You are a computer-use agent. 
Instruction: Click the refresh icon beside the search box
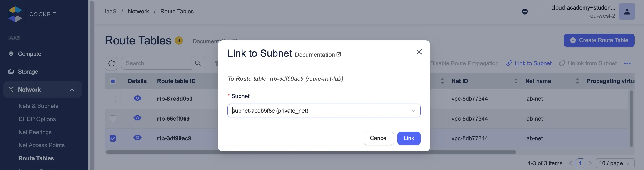[x=111, y=63]
